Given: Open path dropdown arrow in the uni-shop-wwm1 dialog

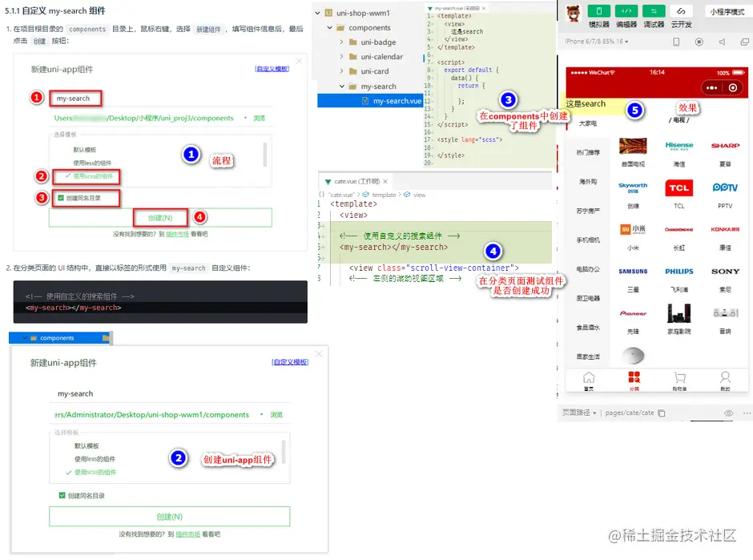Looking at the screenshot, I should pos(261,414).
